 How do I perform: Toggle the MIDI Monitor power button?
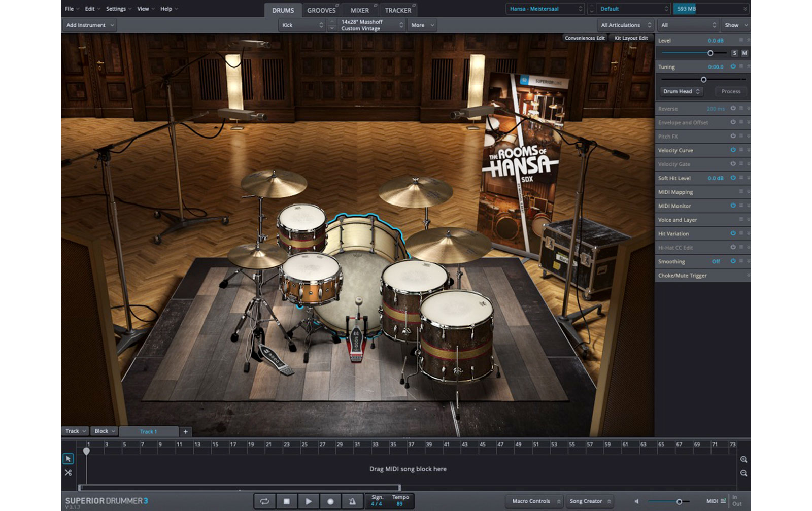click(x=733, y=206)
